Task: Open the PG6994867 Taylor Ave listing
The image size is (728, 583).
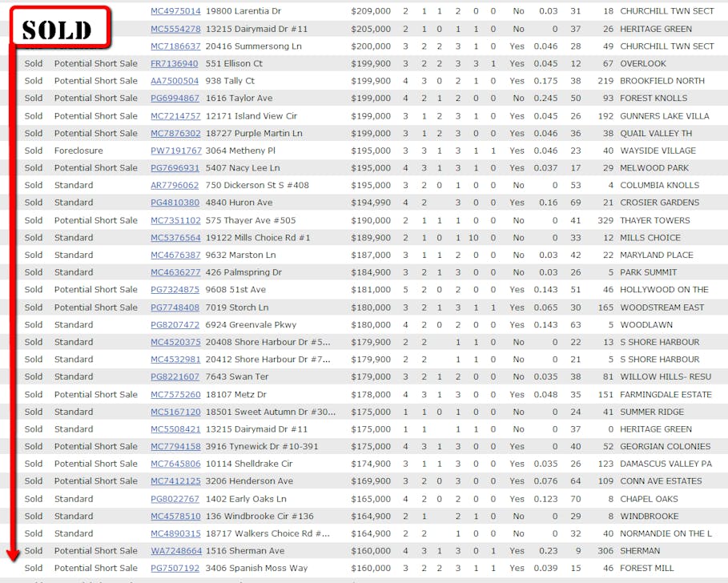Action: [x=175, y=99]
